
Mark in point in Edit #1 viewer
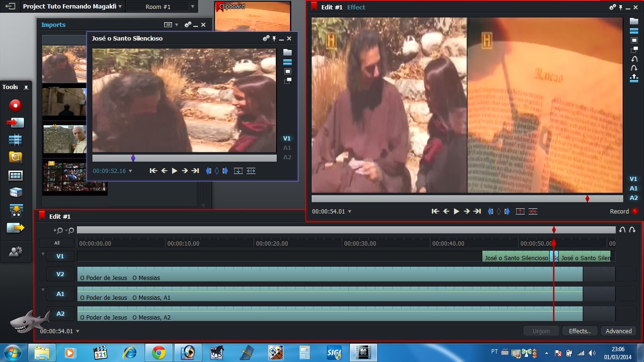tap(490, 211)
